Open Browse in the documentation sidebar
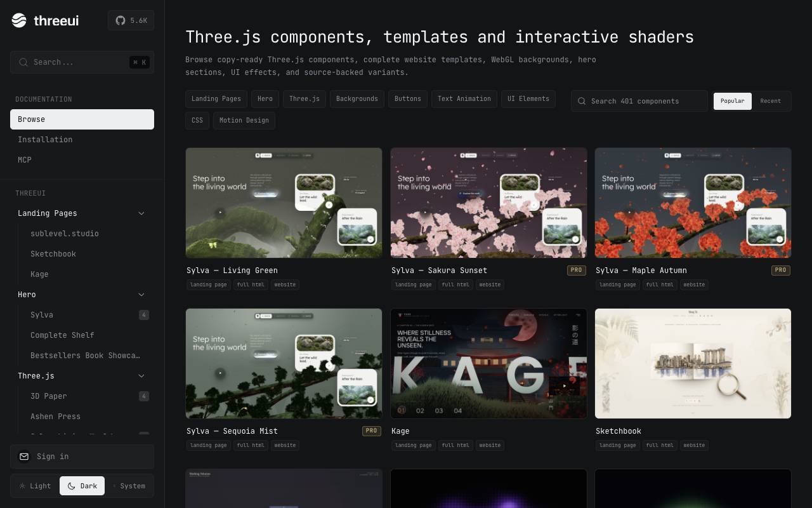The image size is (812, 508). [x=82, y=119]
